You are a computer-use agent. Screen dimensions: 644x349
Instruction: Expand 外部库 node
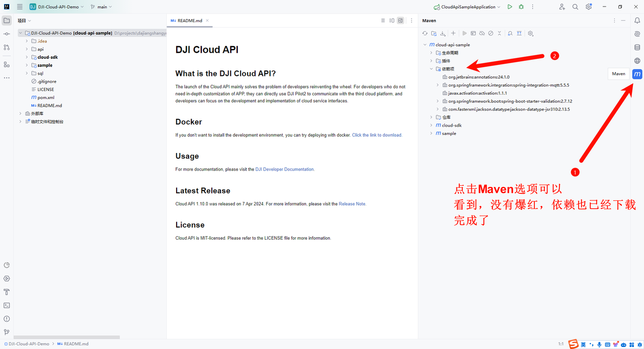point(20,114)
